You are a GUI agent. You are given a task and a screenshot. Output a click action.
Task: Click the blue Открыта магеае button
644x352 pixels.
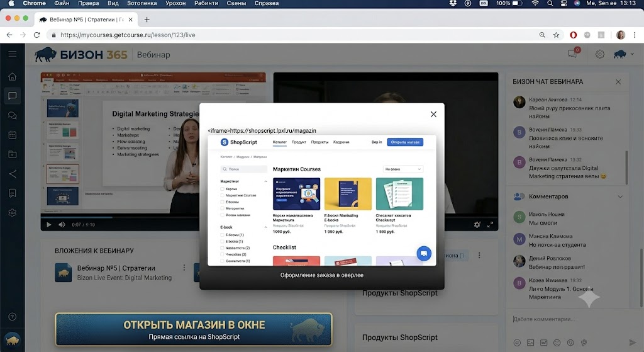pyautogui.click(x=405, y=142)
